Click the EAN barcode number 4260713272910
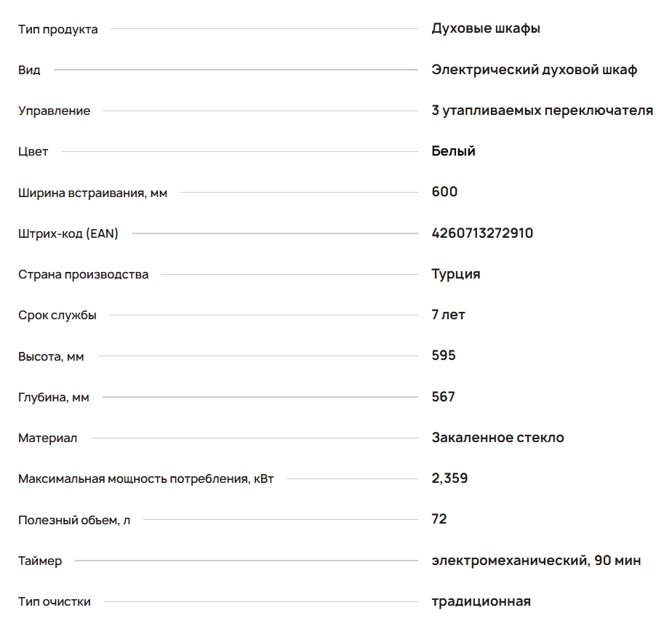Viewport: 672px width, 637px height. pos(482,233)
